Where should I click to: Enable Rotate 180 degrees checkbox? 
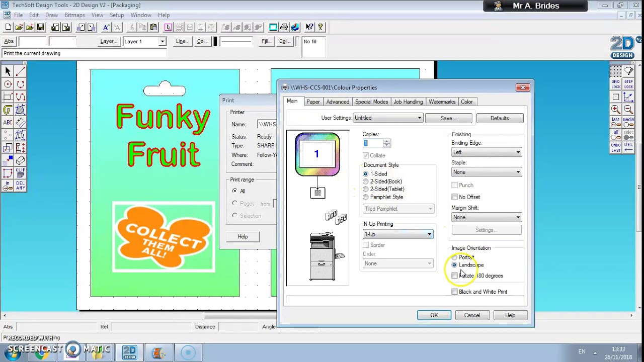point(455,276)
